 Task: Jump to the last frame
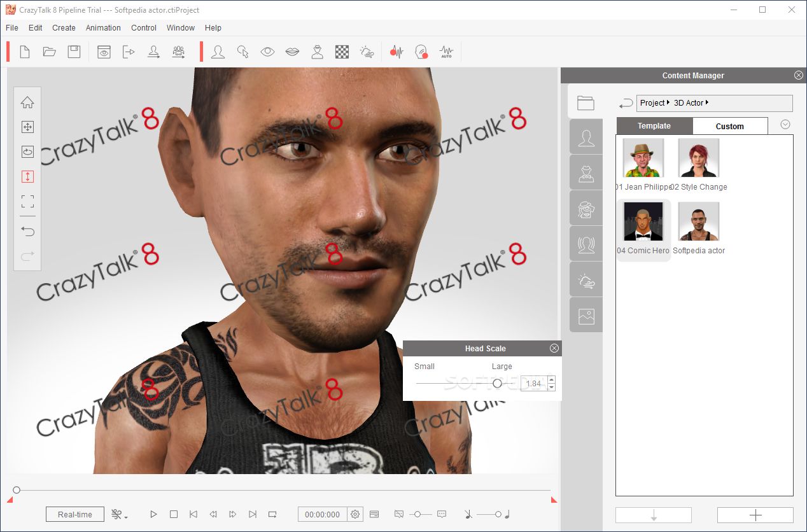click(253, 514)
